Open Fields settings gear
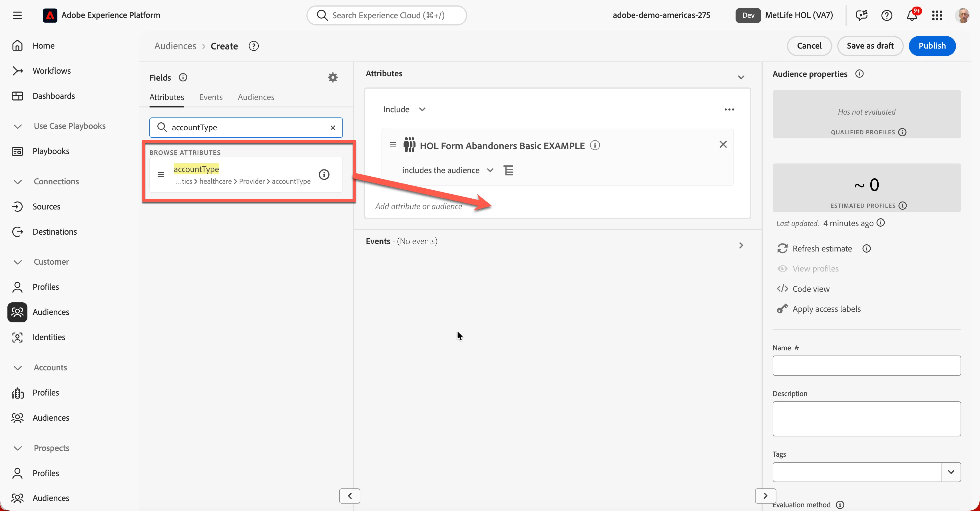This screenshot has width=980, height=511. (333, 77)
